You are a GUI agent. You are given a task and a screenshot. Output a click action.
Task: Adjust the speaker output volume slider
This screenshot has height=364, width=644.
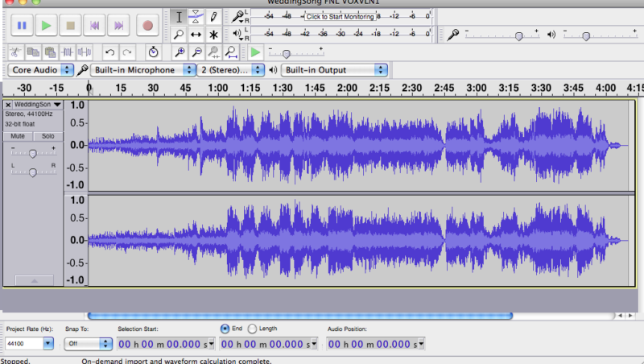pyautogui.click(x=601, y=35)
